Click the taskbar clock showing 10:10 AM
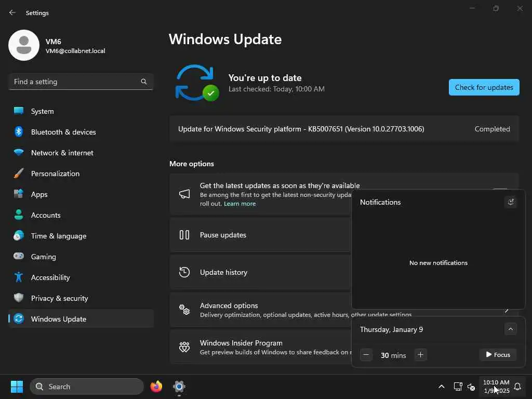 [x=496, y=387]
